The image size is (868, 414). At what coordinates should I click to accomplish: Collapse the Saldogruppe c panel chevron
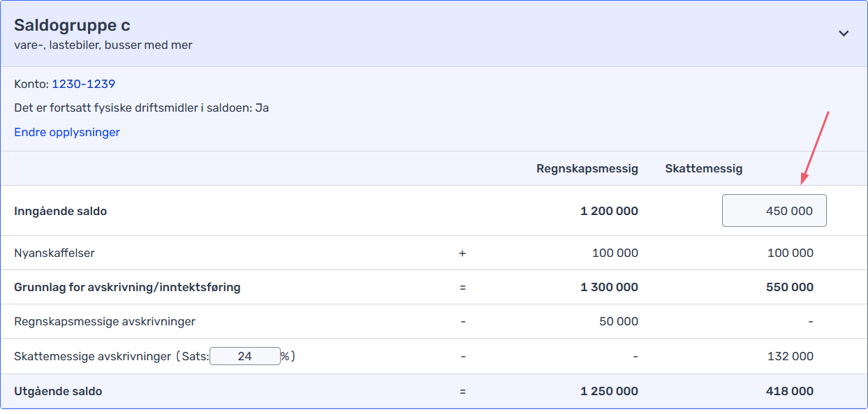click(x=844, y=34)
